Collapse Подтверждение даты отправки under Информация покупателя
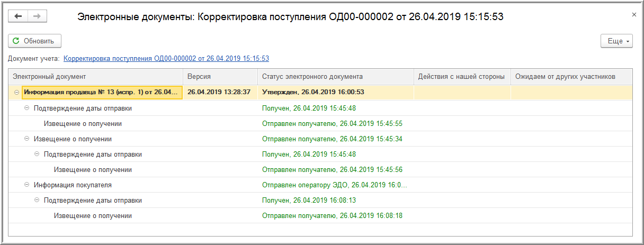Viewport: 644px width, 245px height. tap(37, 201)
